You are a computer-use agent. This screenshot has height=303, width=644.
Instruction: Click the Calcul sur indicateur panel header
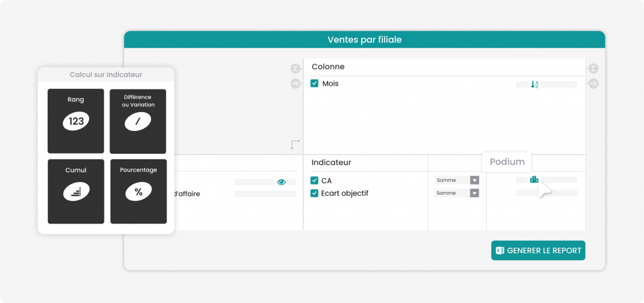coord(106,74)
